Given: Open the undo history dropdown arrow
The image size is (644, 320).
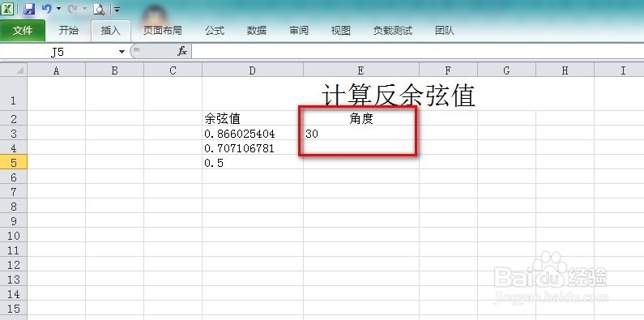Looking at the screenshot, I should pyautogui.click(x=58, y=9).
